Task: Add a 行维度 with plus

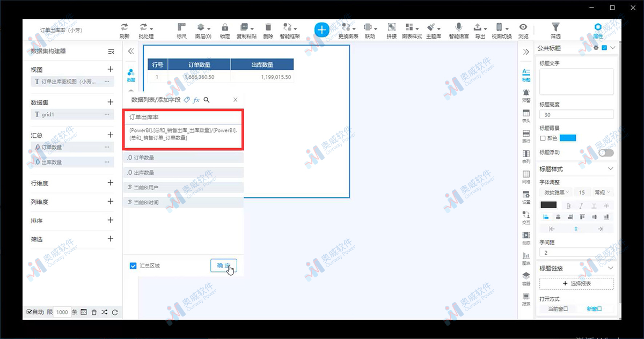Action: coord(111,182)
